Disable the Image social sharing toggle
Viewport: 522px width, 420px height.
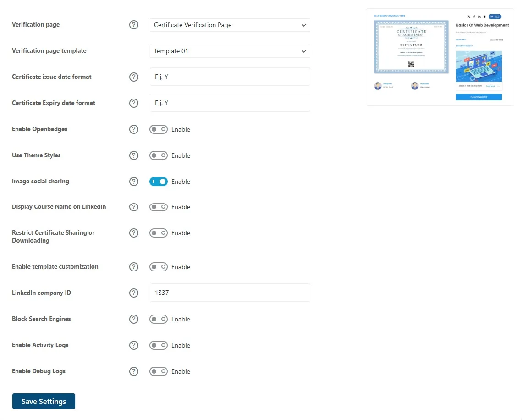(x=158, y=182)
